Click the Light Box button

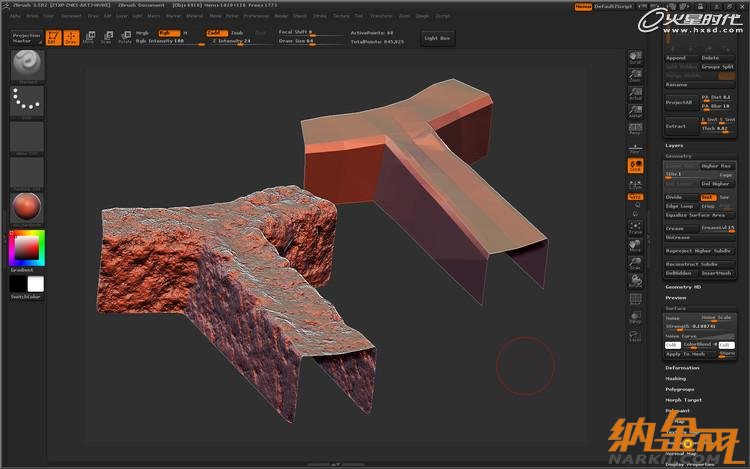pos(437,38)
